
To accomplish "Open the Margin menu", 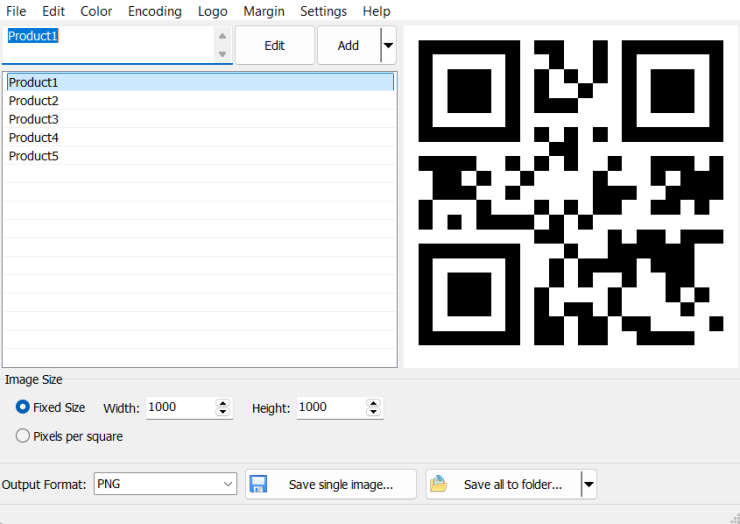I will pyautogui.click(x=264, y=11).
